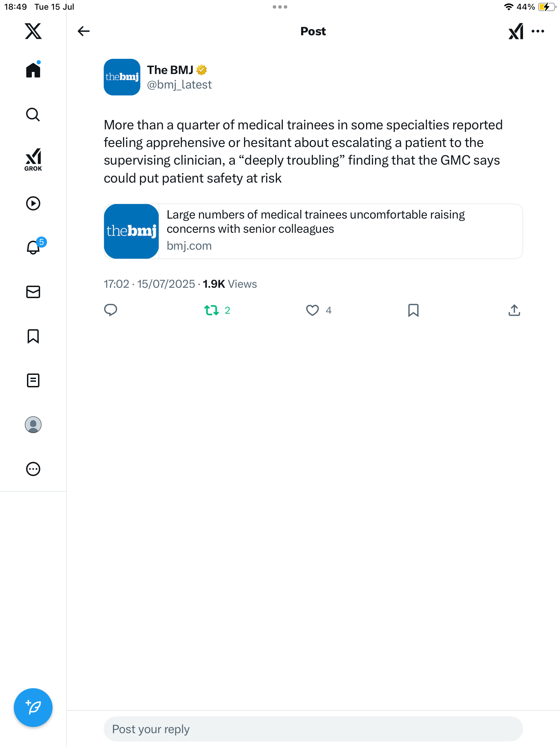Tap Grok explain icon in header

pos(516,31)
